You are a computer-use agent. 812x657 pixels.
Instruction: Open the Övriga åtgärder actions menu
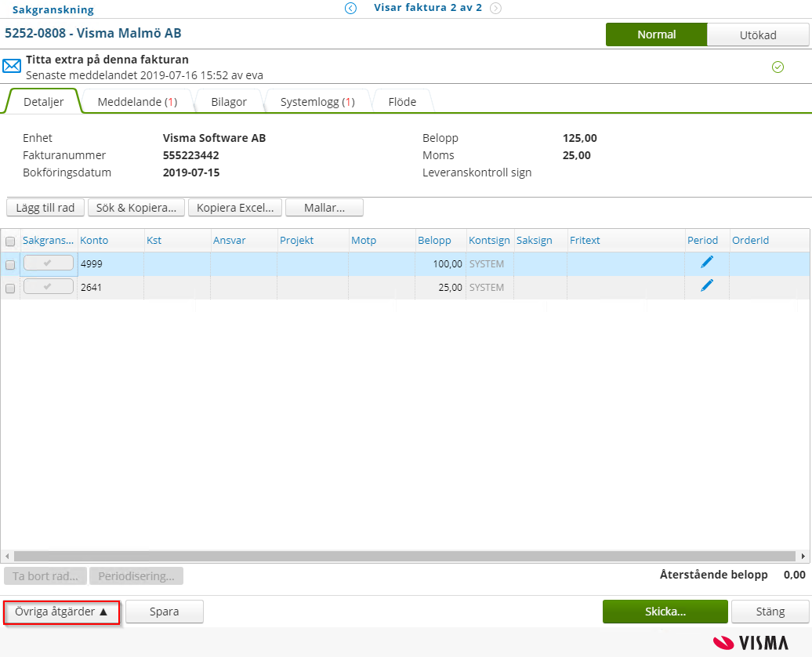pos(61,612)
